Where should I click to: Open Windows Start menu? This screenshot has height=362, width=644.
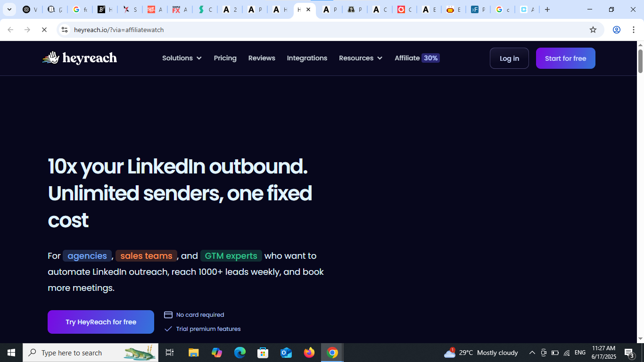tap(11, 353)
